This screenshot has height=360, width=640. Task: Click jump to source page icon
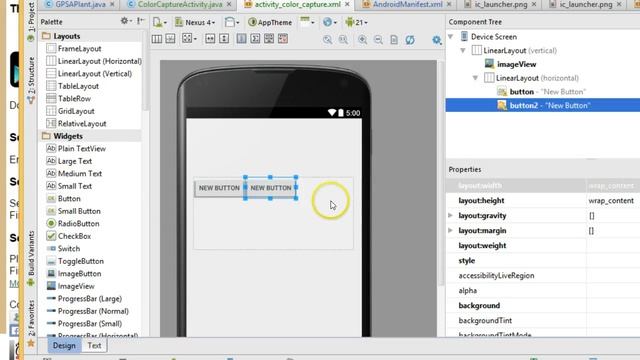[394, 40]
